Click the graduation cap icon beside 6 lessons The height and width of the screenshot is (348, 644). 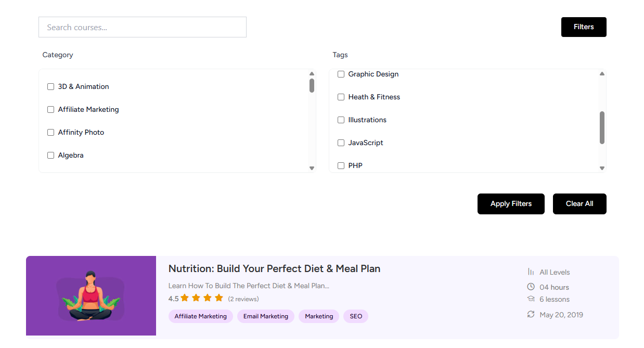coord(531,299)
